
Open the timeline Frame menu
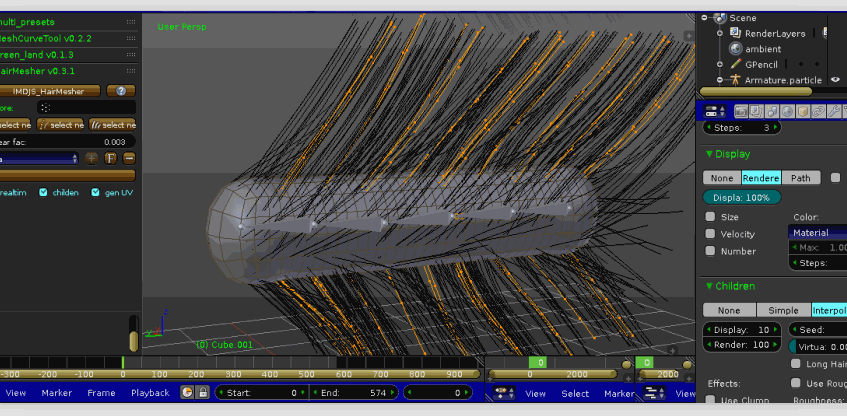click(x=101, y=393)
